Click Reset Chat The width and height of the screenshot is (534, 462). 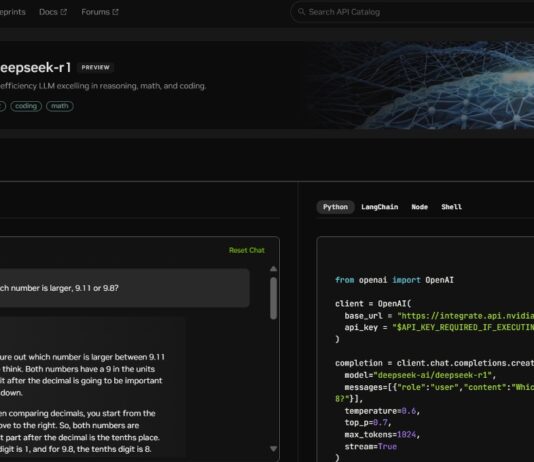point(247,250)
